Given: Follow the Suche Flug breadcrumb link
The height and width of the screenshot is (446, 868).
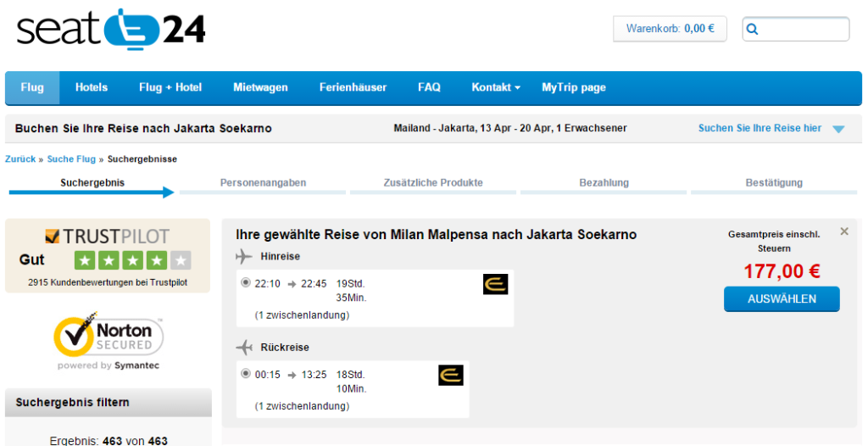Looking at the screenshot, I should point(71,159).
